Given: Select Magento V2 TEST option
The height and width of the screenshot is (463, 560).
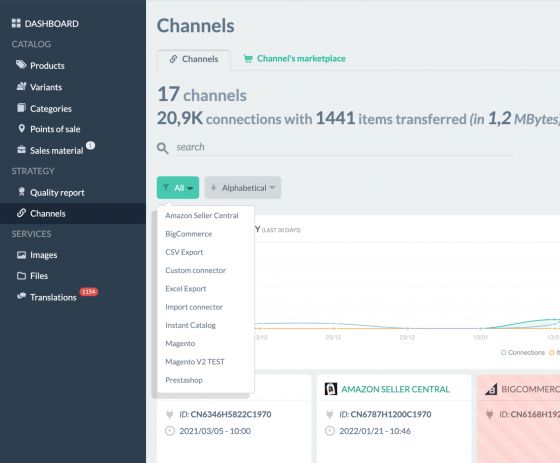Looking at the screenshot, I should [x=195, y=362].
